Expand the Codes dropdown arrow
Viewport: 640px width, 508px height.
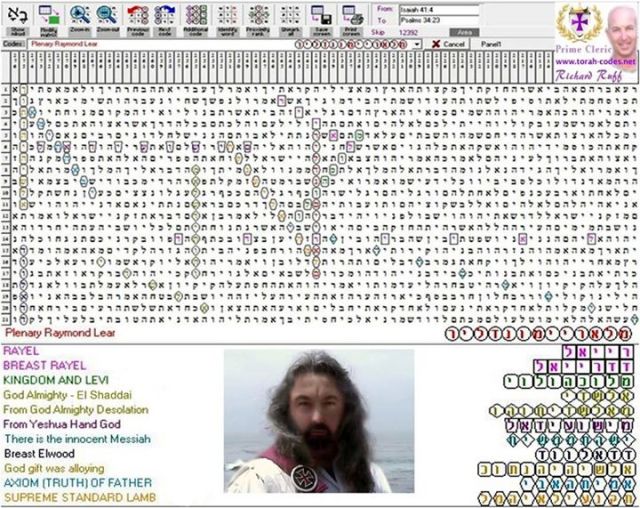[417, 44]
